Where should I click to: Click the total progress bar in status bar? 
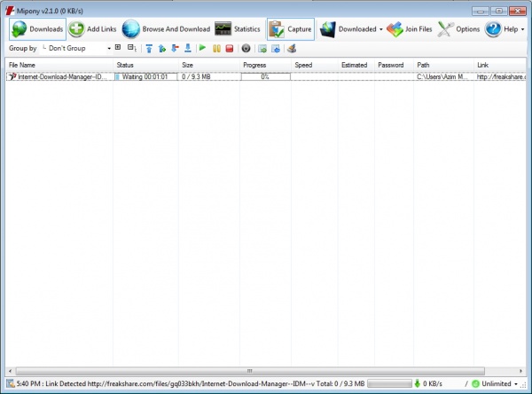[x=389, y=384]
